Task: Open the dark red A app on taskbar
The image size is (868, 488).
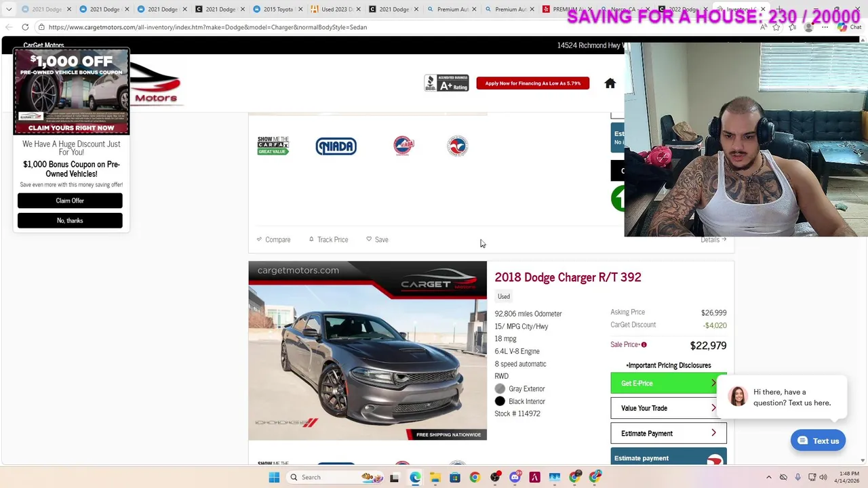Action: pos(534,477)
